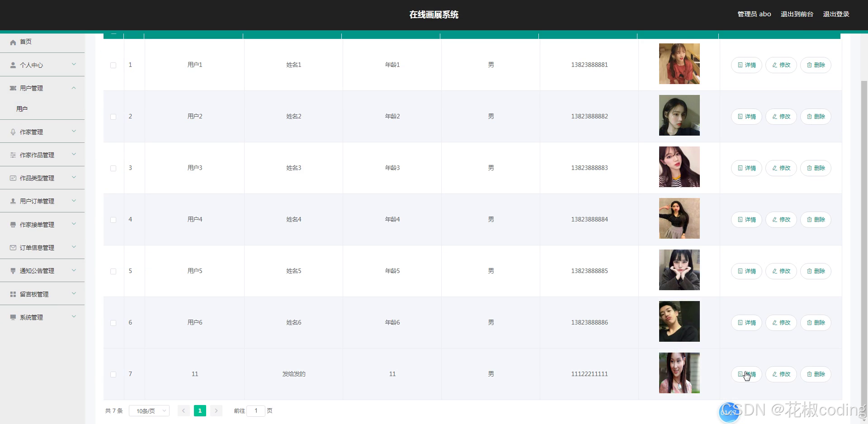Expand the 个人中心 menu chevron
The width and height of the screenshot is (868, 424).
74,65
